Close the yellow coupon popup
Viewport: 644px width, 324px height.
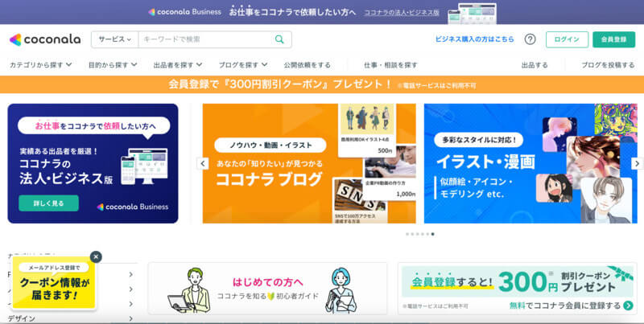pyautogui.click(x=96, y=257)
